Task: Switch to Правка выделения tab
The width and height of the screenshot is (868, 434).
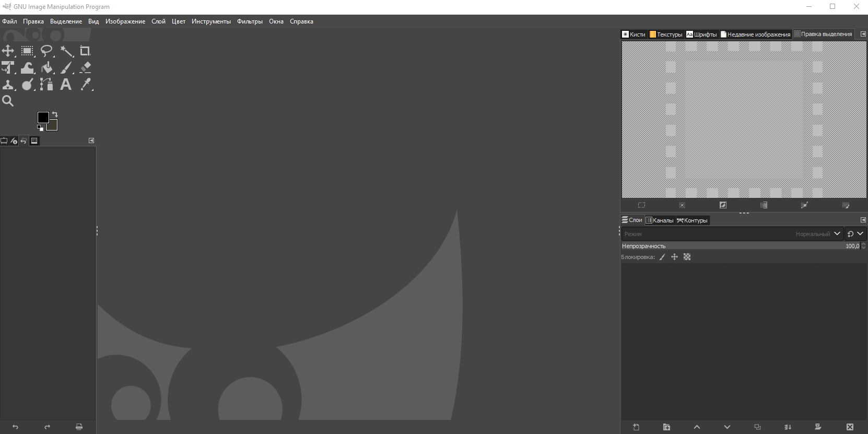Action: click(x=823, y=34)
